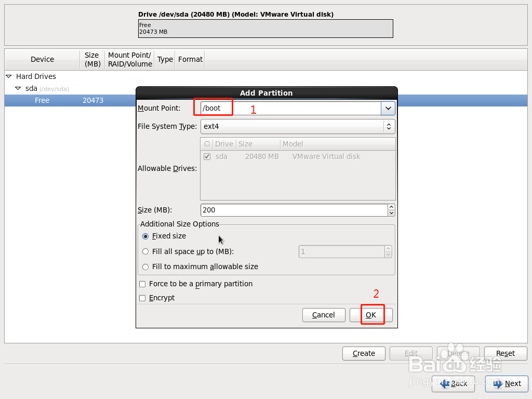This screenshot has width=532, height=399.
Task: Select Fill all space up to (MB) option
Action: 145,251
